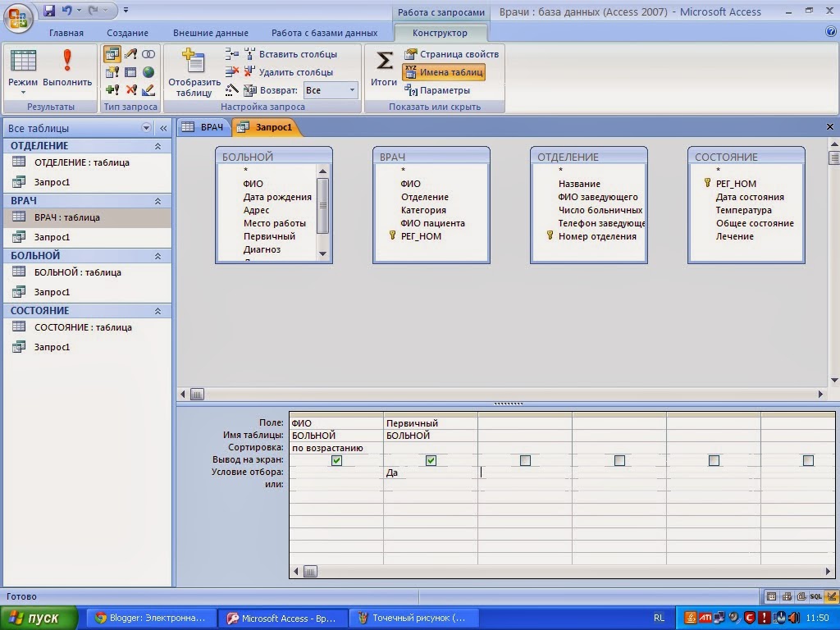Viewport: 840px width, 630px height.
Task: Collapse the ОТДЕЛЕНИЕ group
Action: [x=157, y=146]
